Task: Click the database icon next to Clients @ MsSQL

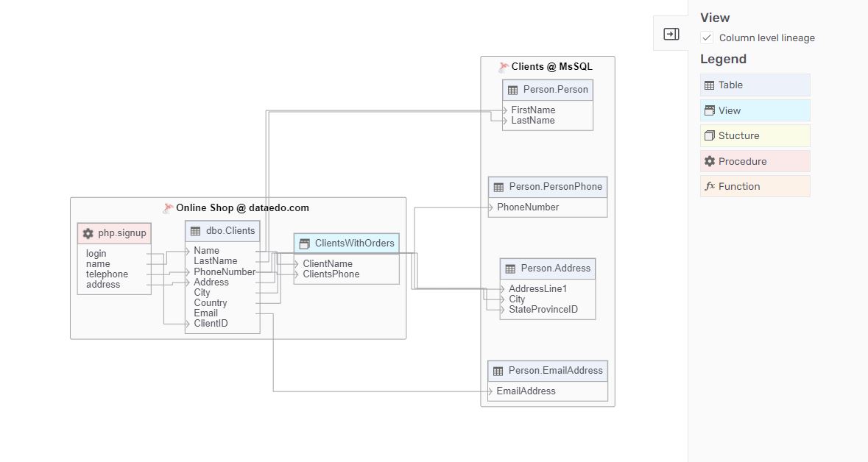Action: (x=503, y=66)
